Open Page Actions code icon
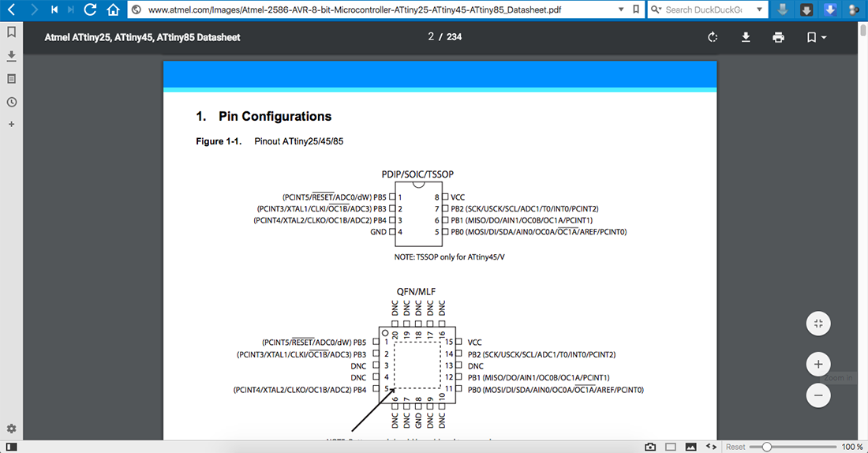The width and height of the screenshot is (868, 453). coord(711,447)
